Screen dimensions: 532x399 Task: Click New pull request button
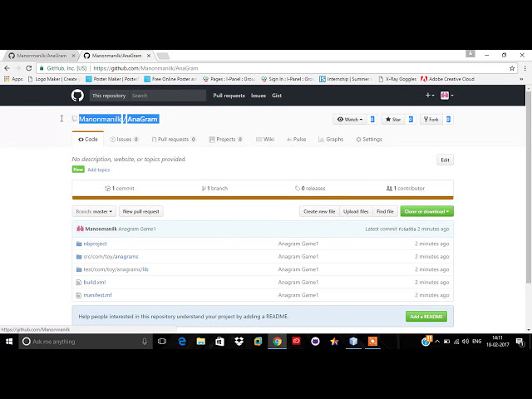pyautogui.click(x=140, y=211)
